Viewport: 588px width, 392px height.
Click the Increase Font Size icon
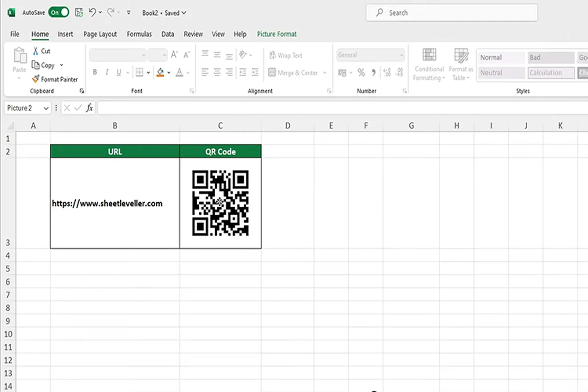174,55
